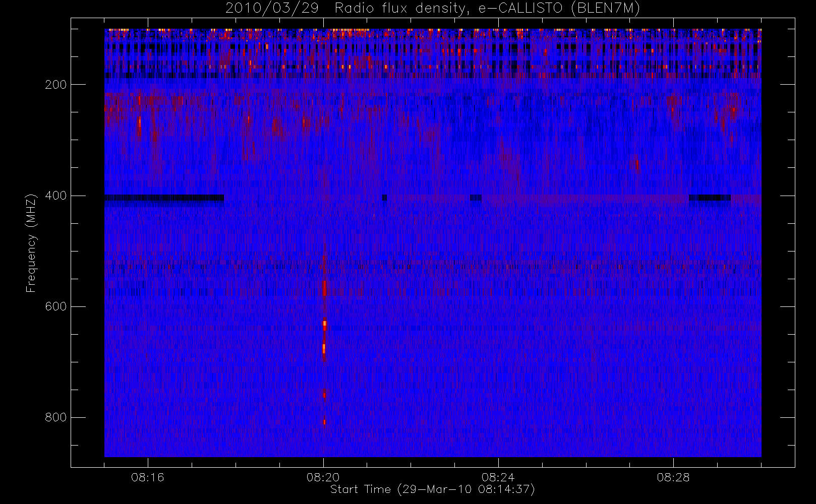Click the 'Start Time (29-Mar-10 08:14:37)' axis label
Image resolution: width=816 pixels, height=504 pixels.
pos(432,489)
